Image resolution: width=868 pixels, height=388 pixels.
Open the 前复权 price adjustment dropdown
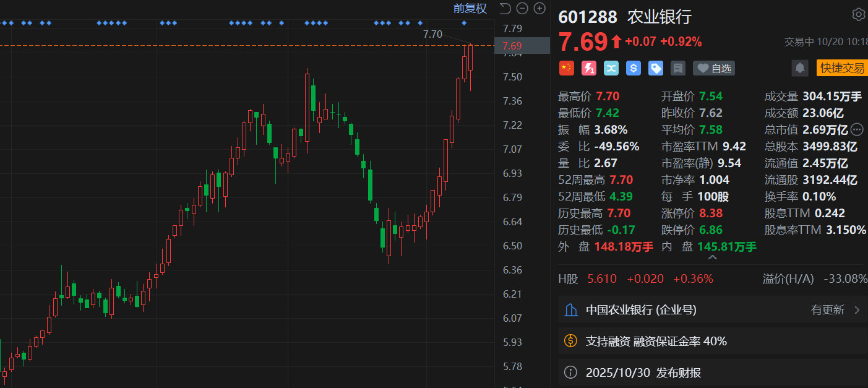470,9
